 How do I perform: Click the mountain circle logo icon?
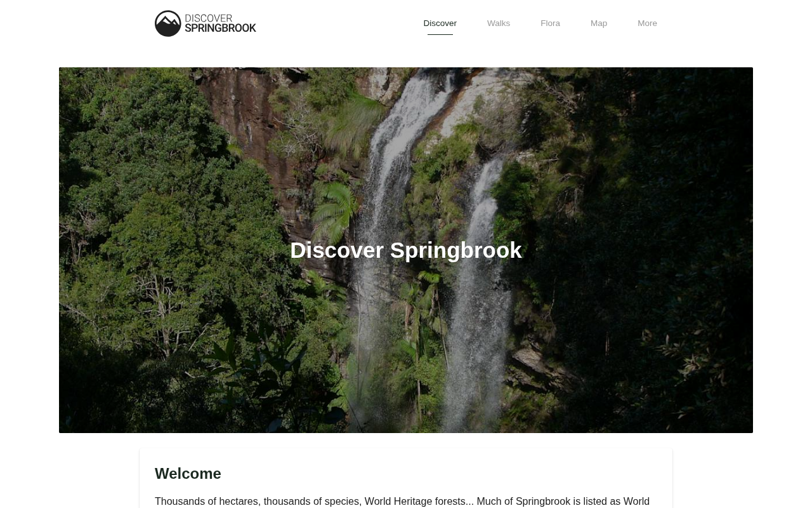(x=168, y=23)
